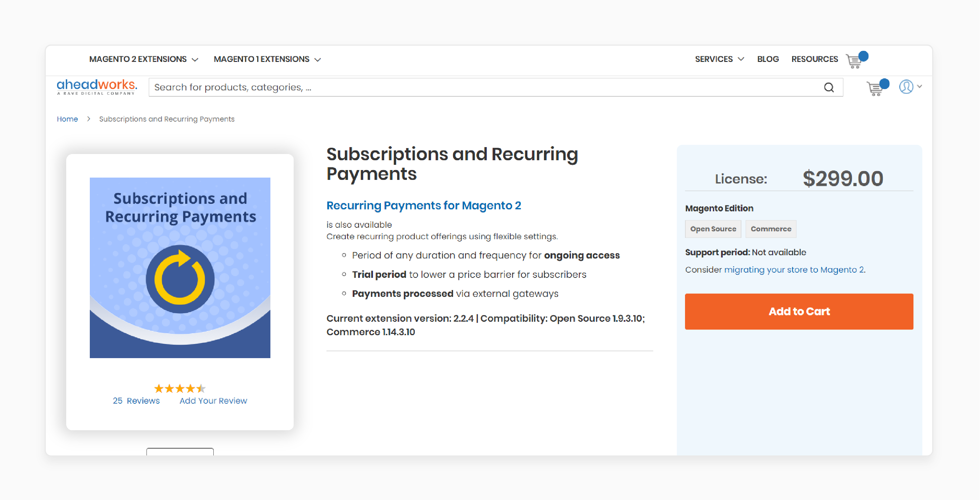Screen dimensions: 980x500
Task: Click the Trial period bullet text
Action: click(469, 275)
